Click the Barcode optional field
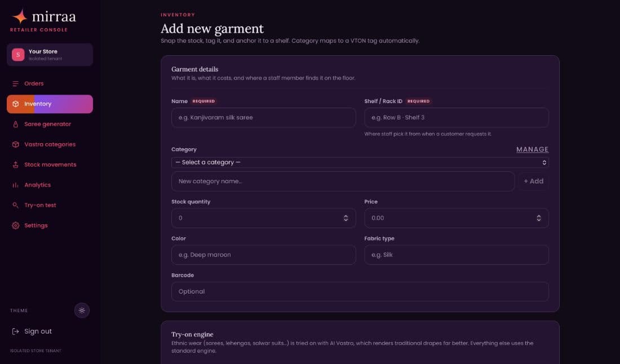This screenshot has width=620, height=364. tap(360, 292)
